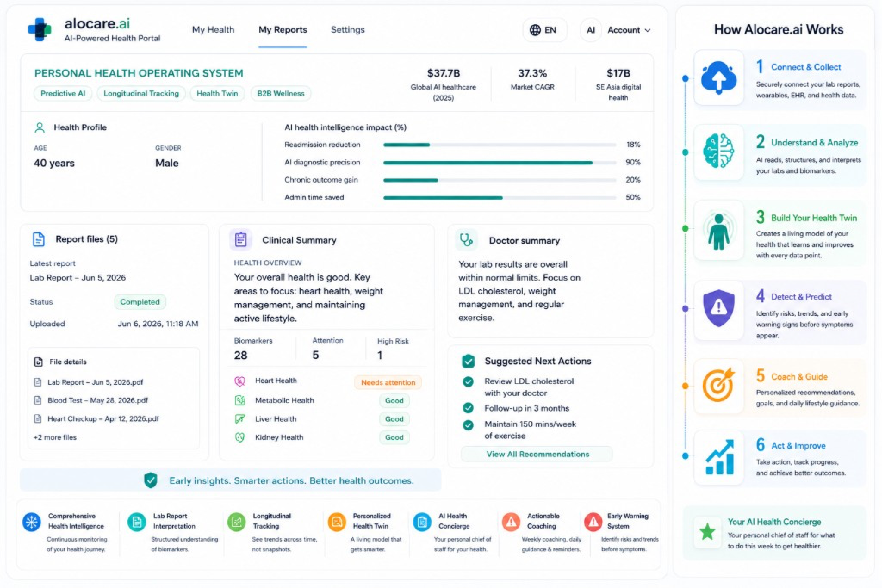Toggle Maintain 150 mins/week checkmark
This screenshot has width=882, height=588.
pos(468,425)
